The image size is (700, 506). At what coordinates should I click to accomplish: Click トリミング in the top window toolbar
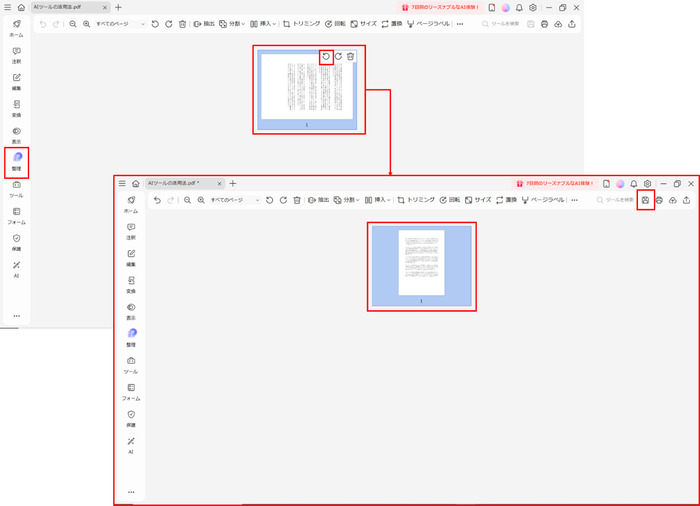[x=302, y=24]
